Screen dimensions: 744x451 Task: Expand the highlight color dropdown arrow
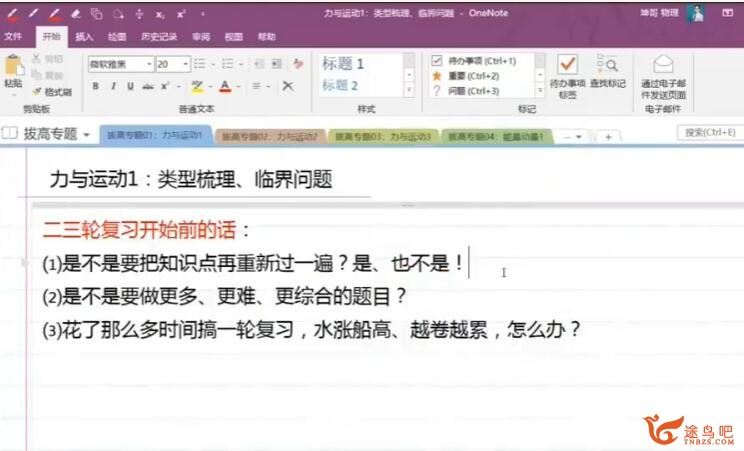coord(210,86)
